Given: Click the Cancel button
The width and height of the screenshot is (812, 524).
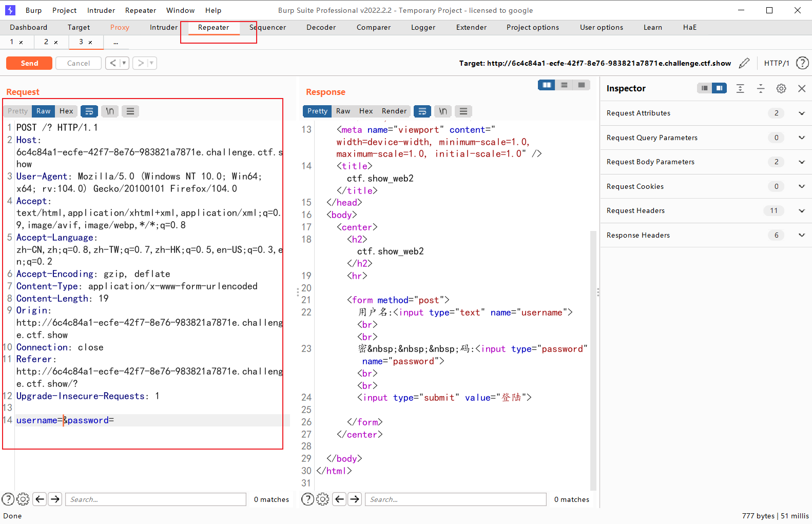Looking at the screenshot, I should coord(79,63).
